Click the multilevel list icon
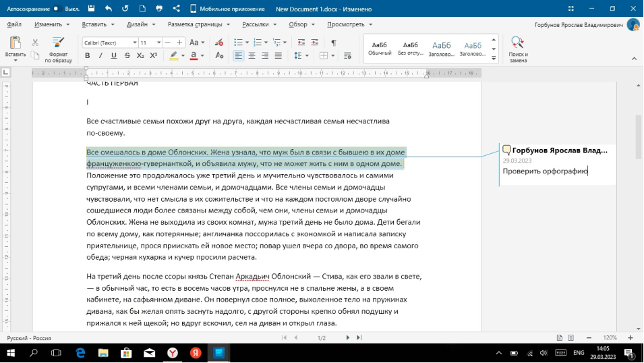 (277, 43)
